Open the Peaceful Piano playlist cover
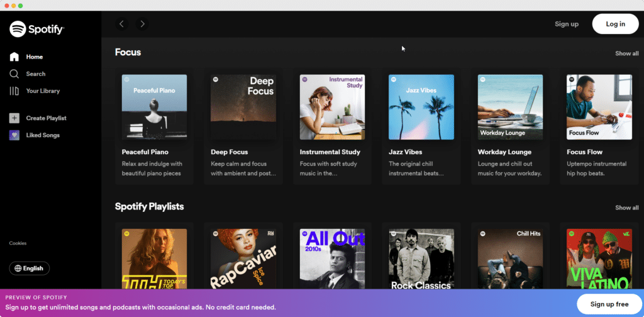Screen dimensions: 644x317 154,107
